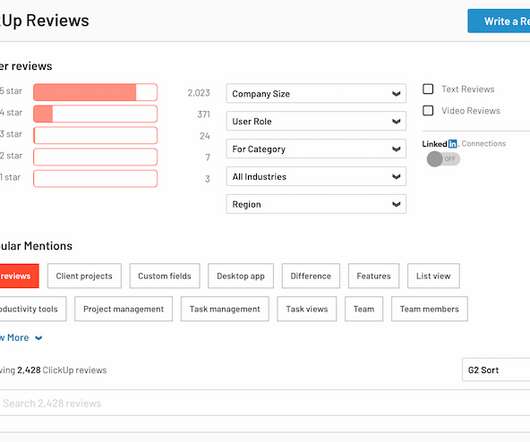Check the Video Reviews checkbox

click(x=428, y=110)
